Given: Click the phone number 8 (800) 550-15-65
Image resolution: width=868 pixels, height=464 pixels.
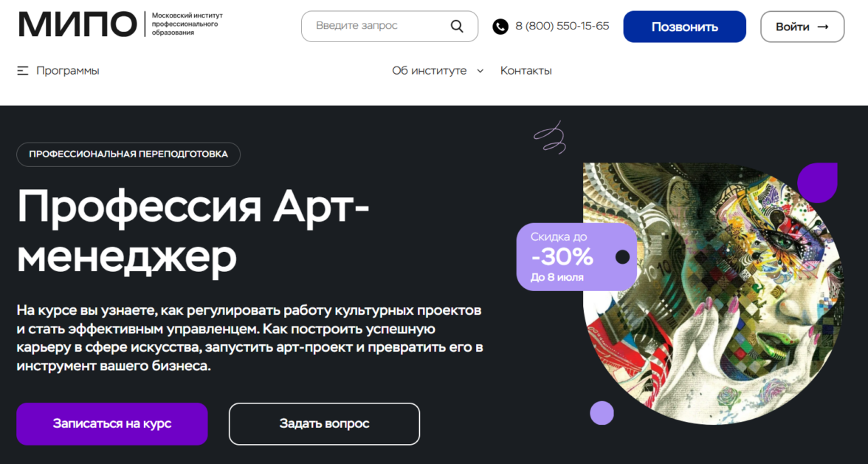Looking at the screenshot, I should tap(562, 26).
